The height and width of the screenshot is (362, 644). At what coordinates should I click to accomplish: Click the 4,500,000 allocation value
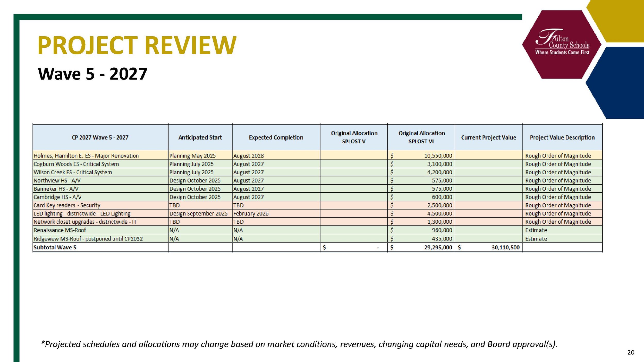click(440, 213)
